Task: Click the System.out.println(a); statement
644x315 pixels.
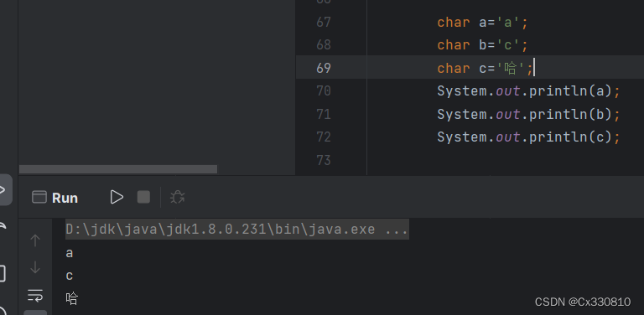Action: pyautogui.click(x=528, y=91)
